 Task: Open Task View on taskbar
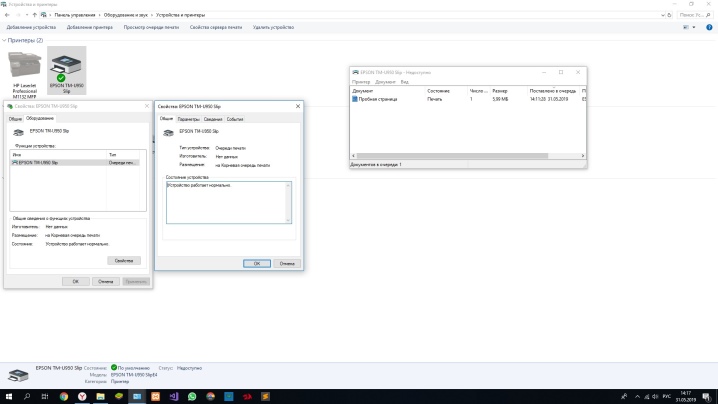coord(45,397)
